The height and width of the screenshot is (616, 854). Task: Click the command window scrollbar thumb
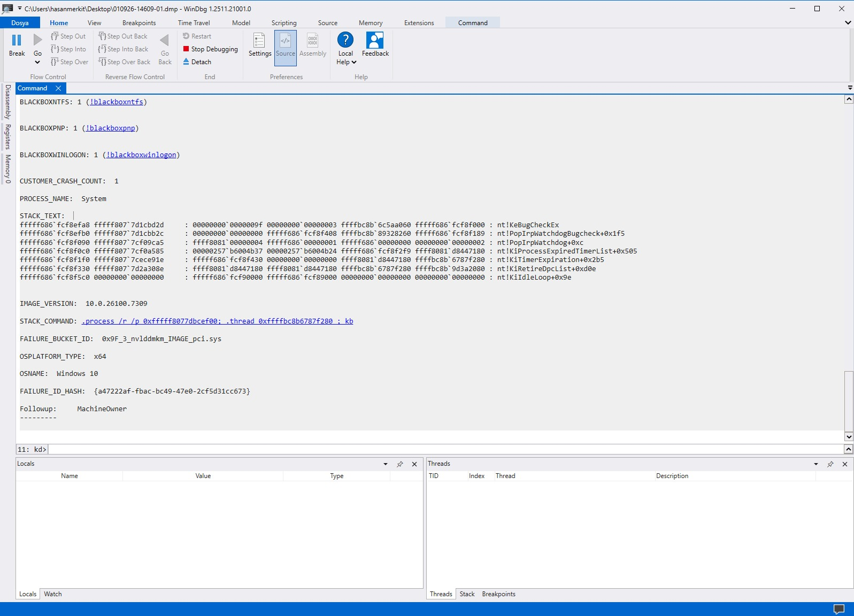(x=849, y=401)
